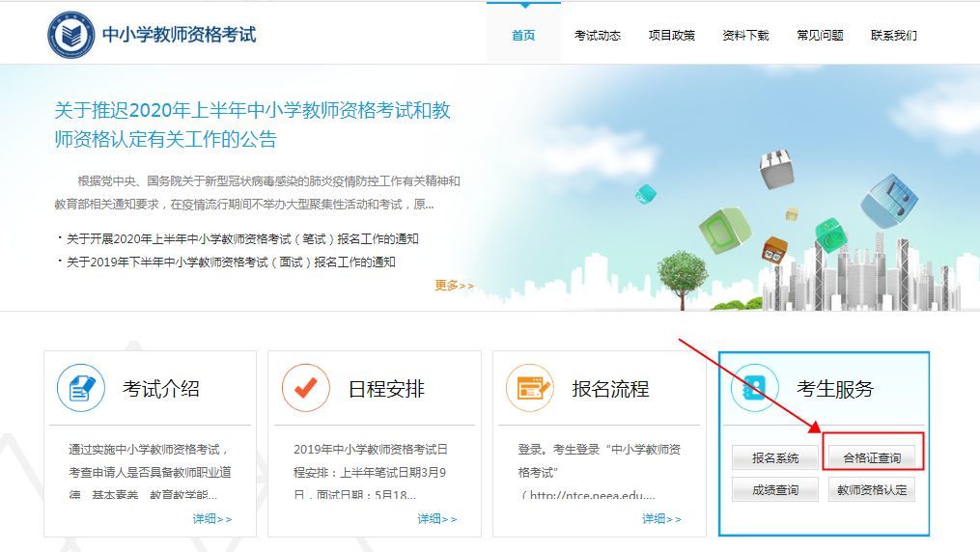The height and width of the screenshot is (552, 980).
Task: Open the 更多>> link in banner
Action: point(455,286)
